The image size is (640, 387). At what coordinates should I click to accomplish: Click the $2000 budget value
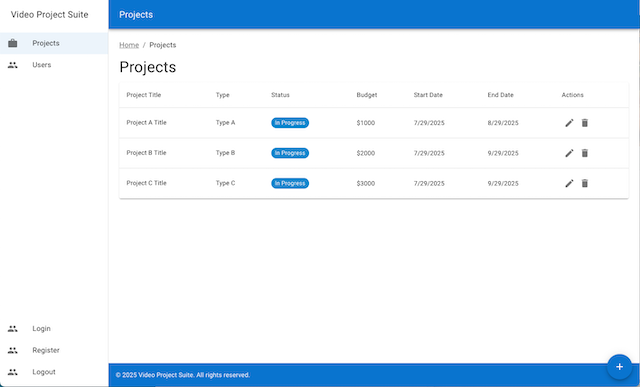[x=366, y=153]
